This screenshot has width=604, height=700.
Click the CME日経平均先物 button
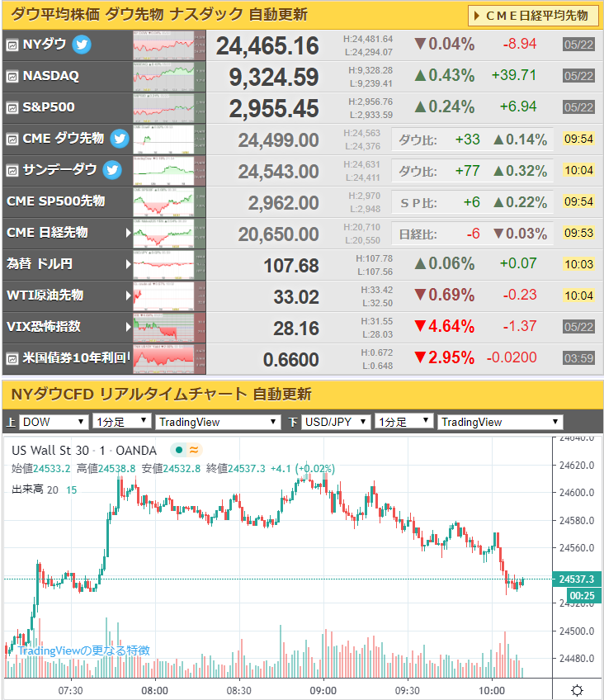[534, 16]
